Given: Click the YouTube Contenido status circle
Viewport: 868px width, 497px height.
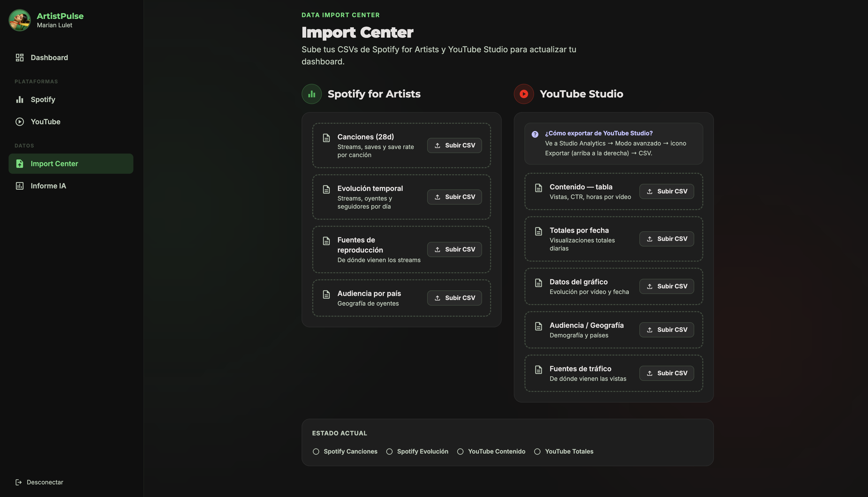Looking at the screenshot, I should (460, 452).
